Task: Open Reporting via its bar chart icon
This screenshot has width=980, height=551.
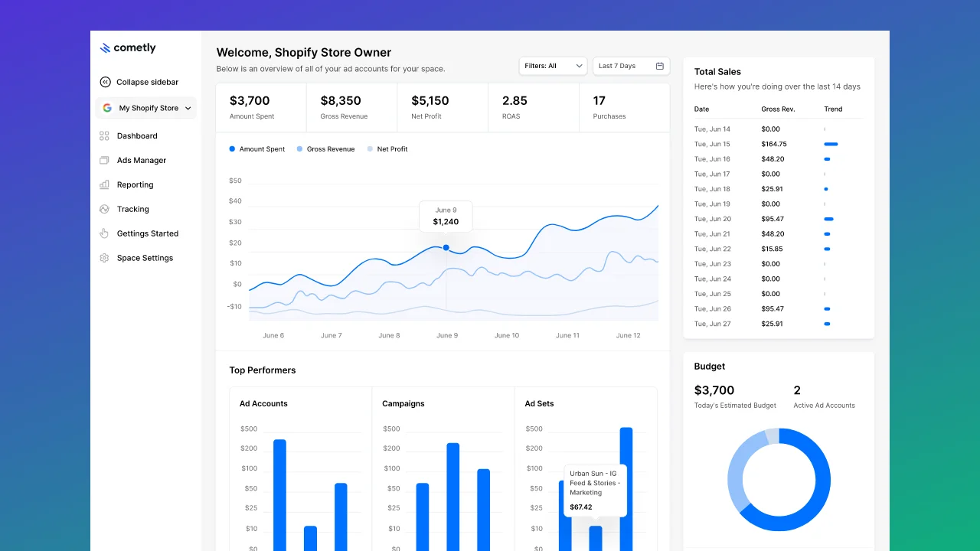Action: coord(104,184)
